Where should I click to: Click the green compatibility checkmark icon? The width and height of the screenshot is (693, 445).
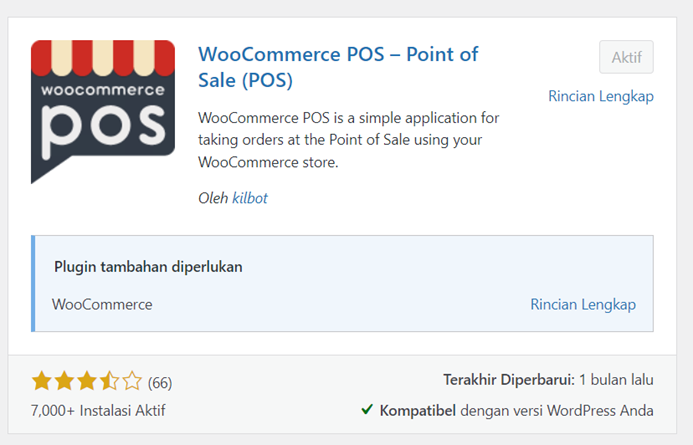click(368, 410)
